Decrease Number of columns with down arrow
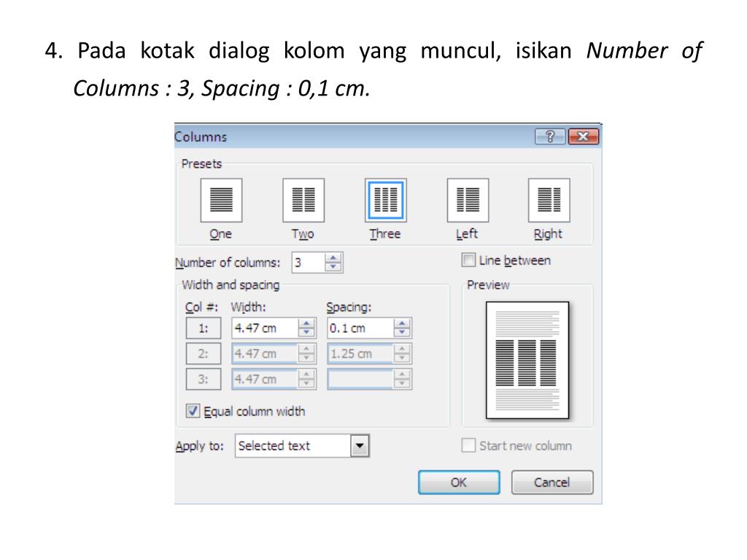 click(x=333, y=267)
